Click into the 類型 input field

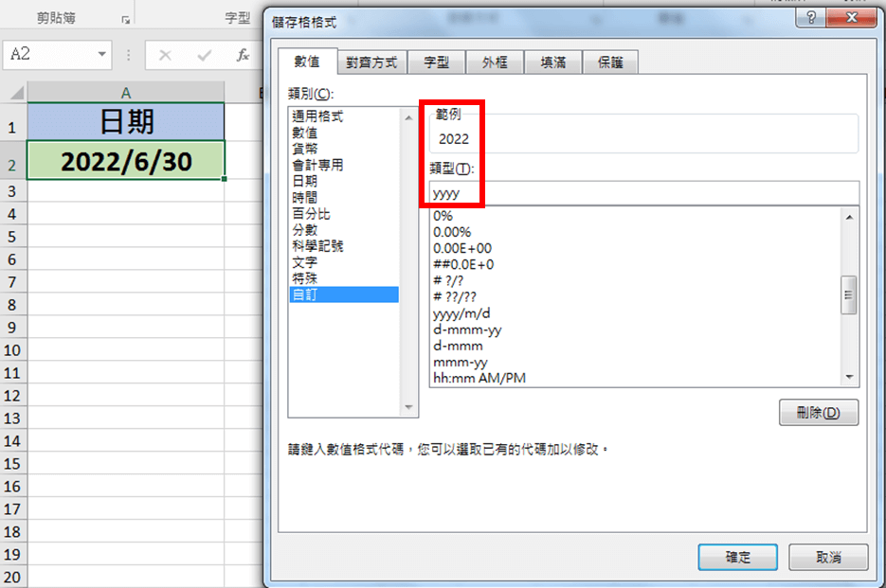click(x=644, y=193)
